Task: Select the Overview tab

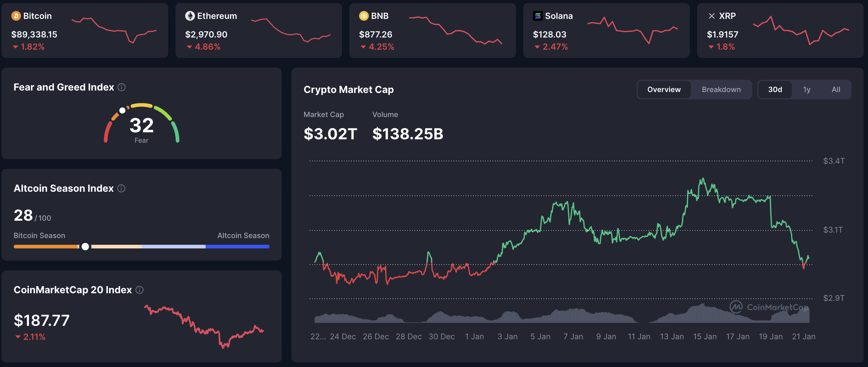Action: pyautogui.click(x=663, y=89)
